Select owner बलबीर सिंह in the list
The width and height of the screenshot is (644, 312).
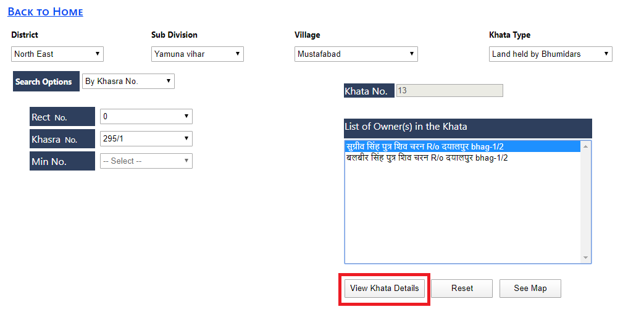[426, 158]
